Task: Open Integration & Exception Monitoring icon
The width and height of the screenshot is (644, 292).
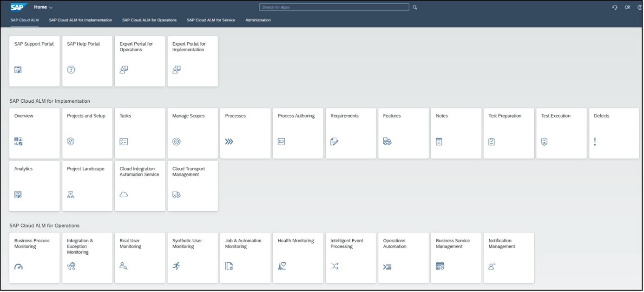Action: [x=71, y=266]
